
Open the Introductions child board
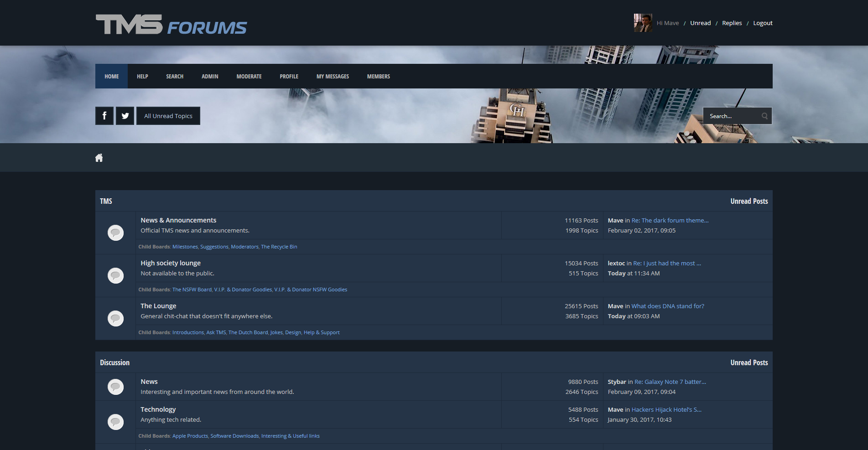[x=188, y=332]
